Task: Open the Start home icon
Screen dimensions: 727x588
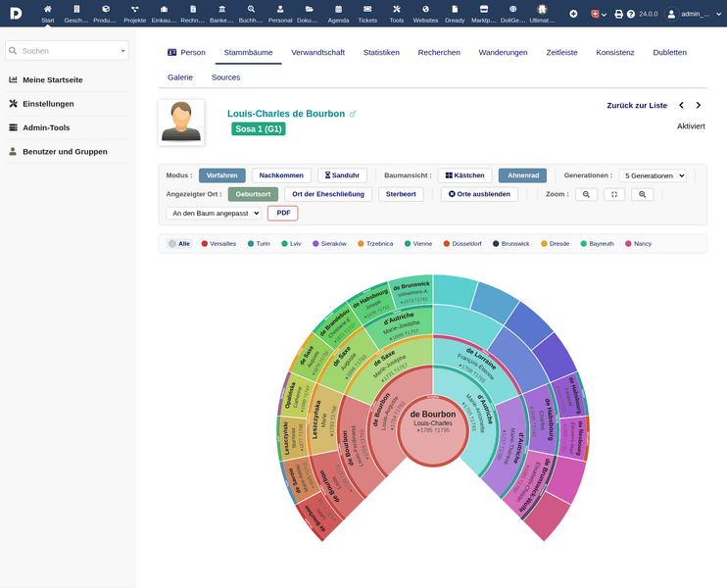Action: pos(47,9)
